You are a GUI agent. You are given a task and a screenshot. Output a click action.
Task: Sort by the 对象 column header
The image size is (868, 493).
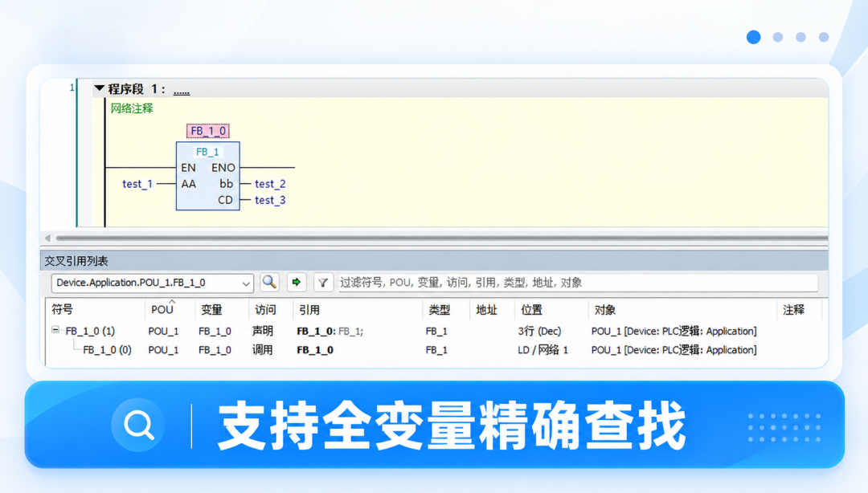point(604,310)
